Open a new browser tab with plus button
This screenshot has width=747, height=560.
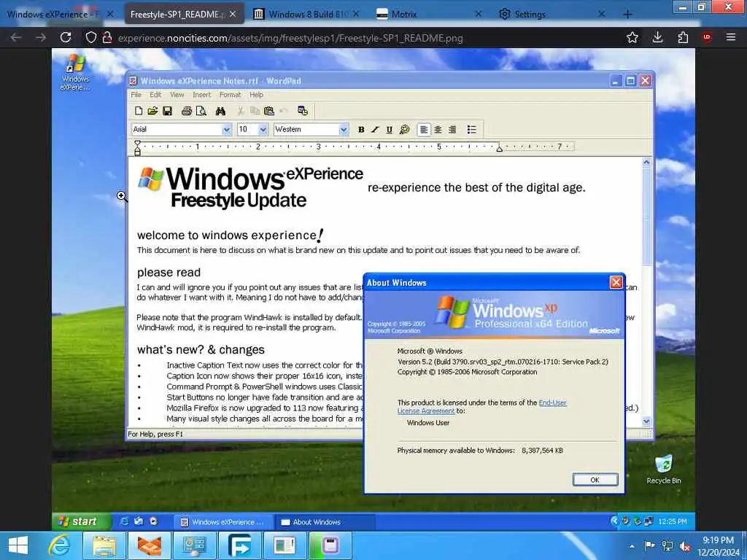(x=627, y=15)
